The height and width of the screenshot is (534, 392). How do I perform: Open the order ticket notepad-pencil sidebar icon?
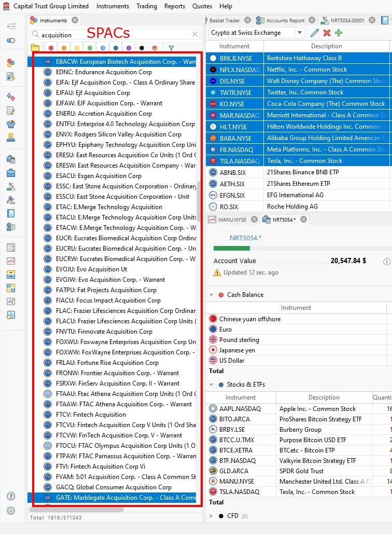coord(11,111)
